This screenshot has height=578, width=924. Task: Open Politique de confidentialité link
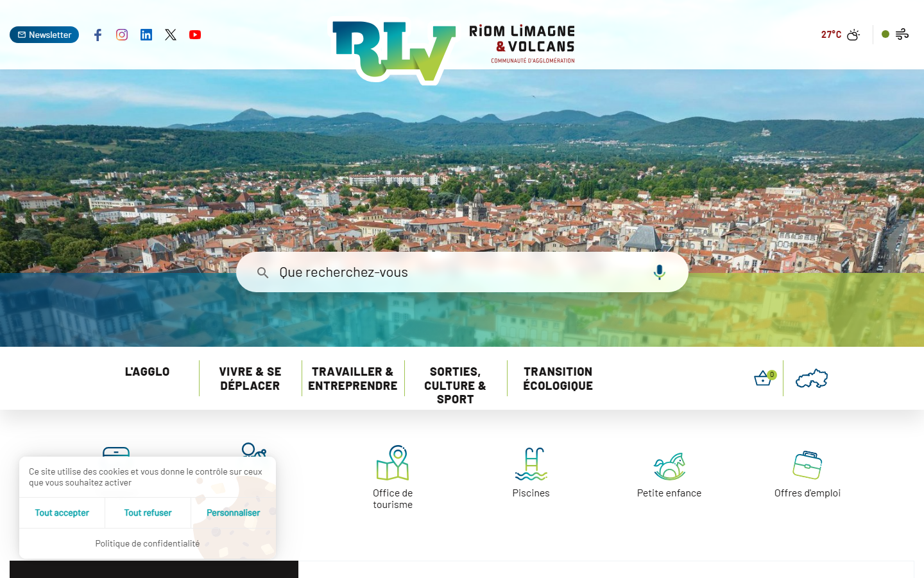[148, 543]
